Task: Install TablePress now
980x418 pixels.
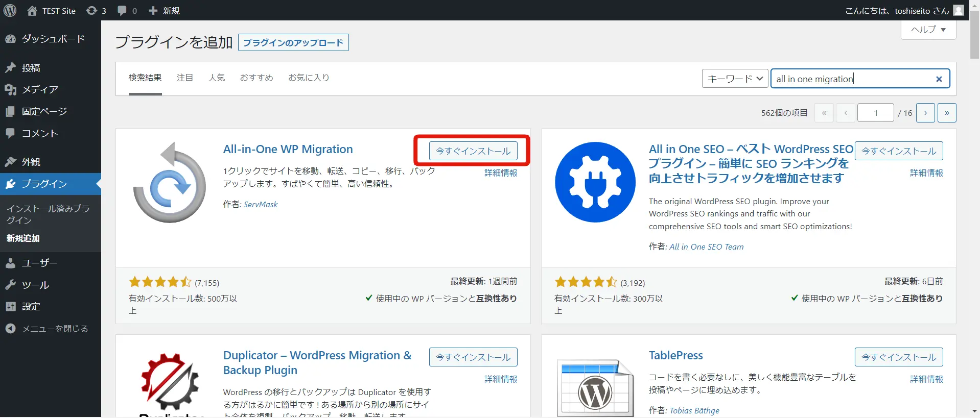Action: (899, 357)
